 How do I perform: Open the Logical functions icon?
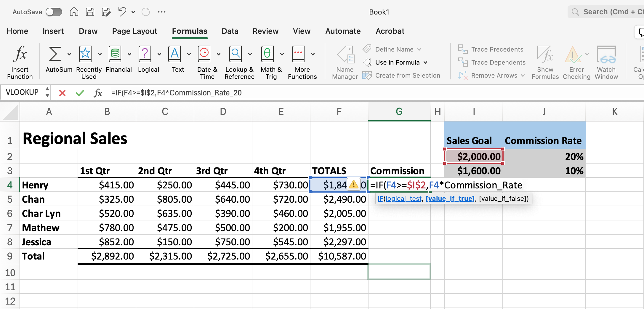click(x=145, y=54)
